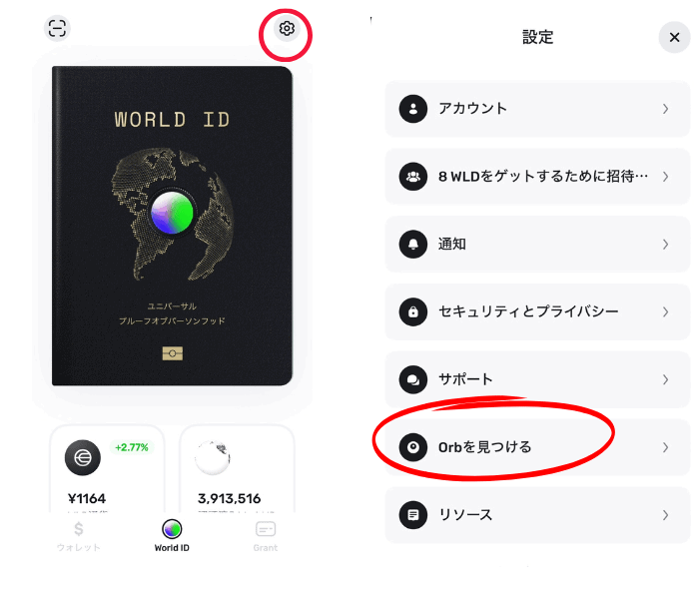
Task: Click the support chat bubble icon
Action: tap(413, 379)
